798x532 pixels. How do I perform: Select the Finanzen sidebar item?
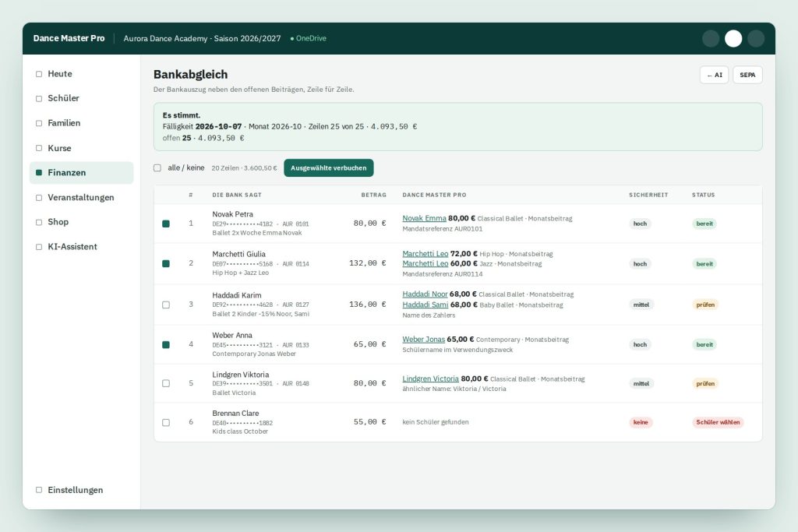(x=81, y=172)
